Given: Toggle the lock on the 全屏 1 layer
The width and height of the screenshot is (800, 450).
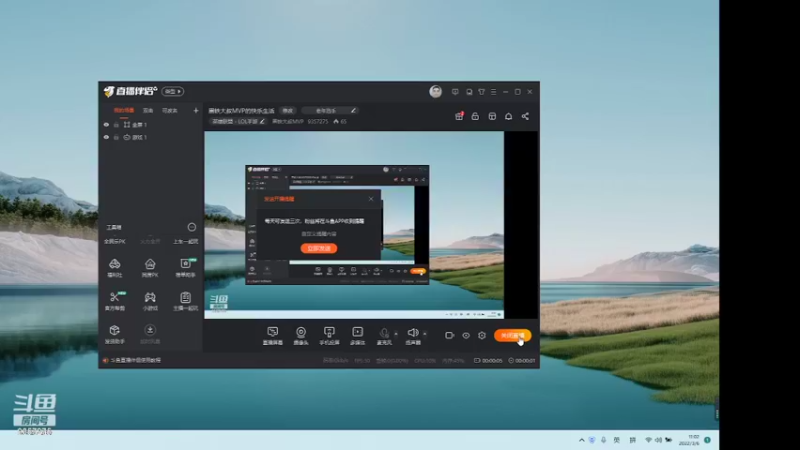Looking at the screenshot, I should point(116,124).
